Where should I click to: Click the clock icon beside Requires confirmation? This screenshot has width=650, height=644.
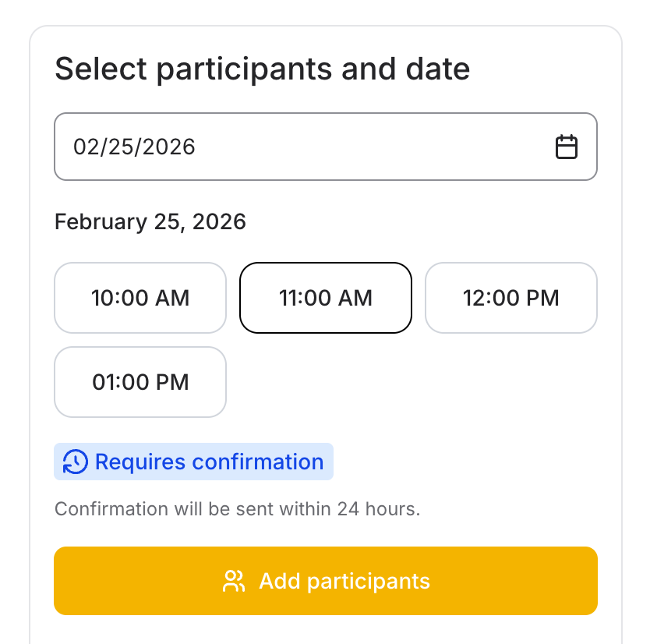pos(75,462)
